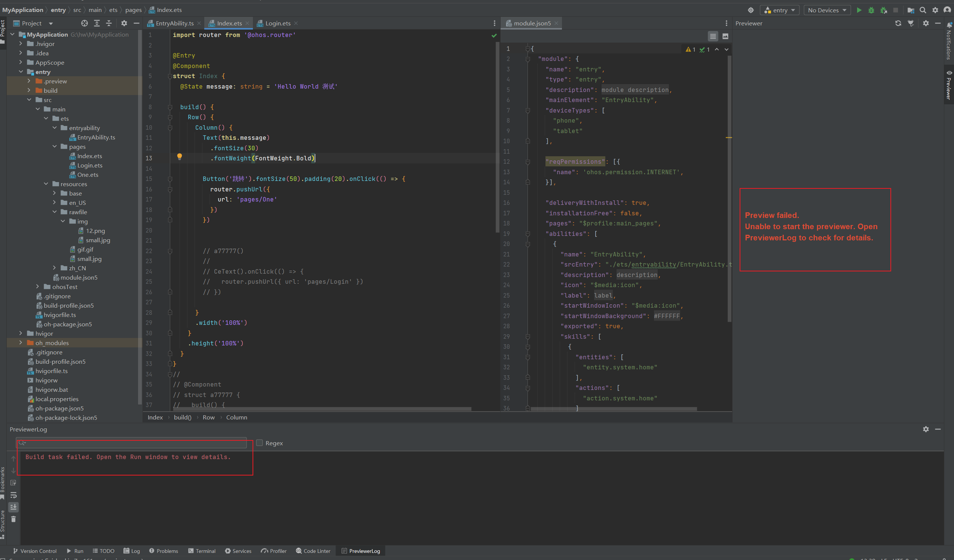Expand the zh_CN resources folder

55,268
